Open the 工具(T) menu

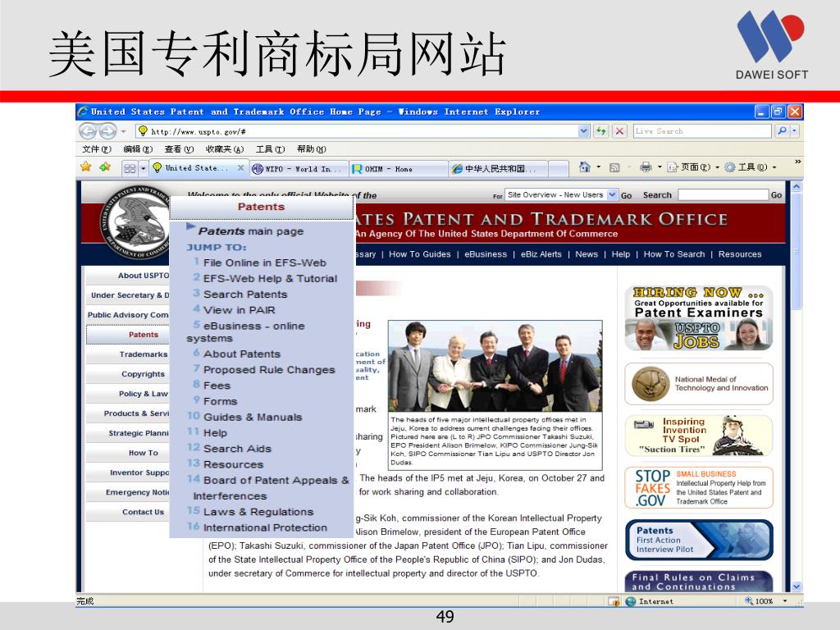pos(270,149)
